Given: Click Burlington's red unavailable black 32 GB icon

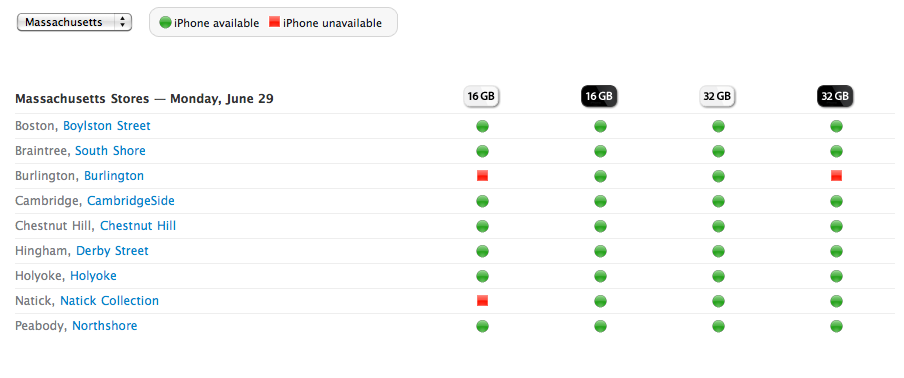Looking at the screenshot, I should click(837, 176).
